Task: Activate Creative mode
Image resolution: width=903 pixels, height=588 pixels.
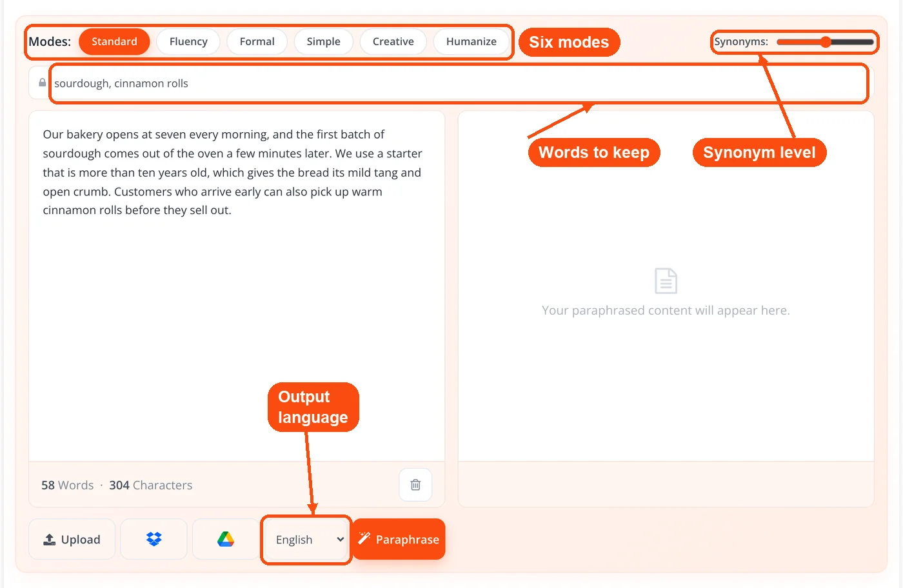Action: coord(393,41)
